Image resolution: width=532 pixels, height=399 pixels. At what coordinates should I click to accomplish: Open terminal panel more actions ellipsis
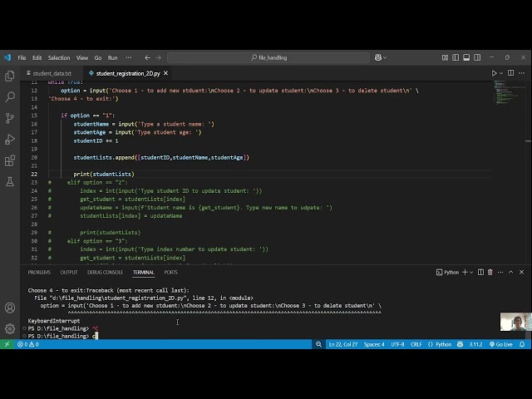pyautogui.click(x=500, y=272)
